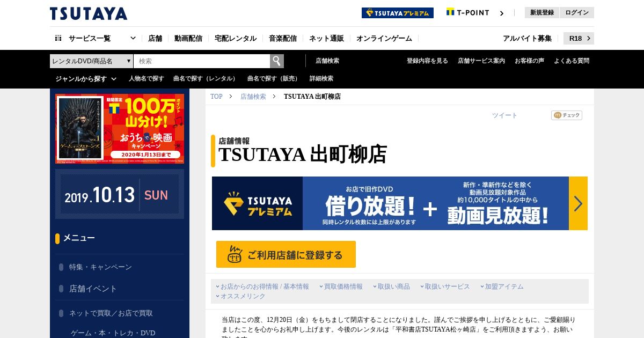Open the オンラインゲーム menu item
Image resolution: width=644 pixels, height=338 pixels.
(x=384, y=38)
